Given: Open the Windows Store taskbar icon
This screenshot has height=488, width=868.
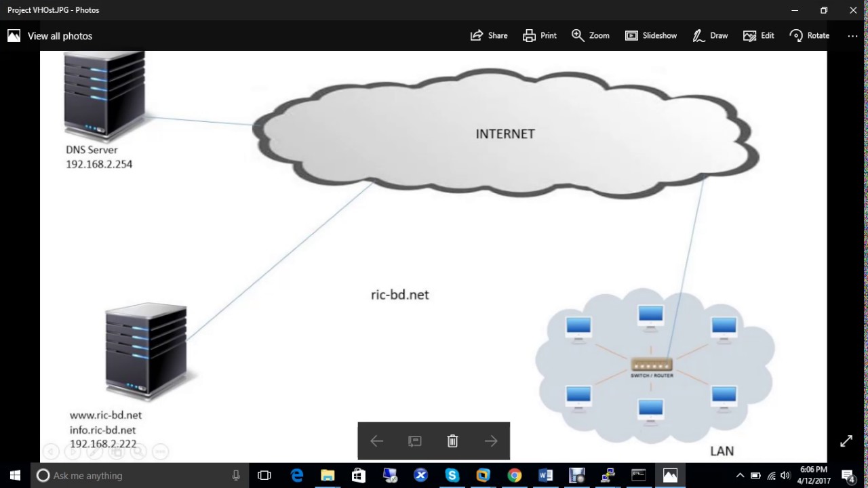Looking at the screenshot, I should (x=359, y=475).
